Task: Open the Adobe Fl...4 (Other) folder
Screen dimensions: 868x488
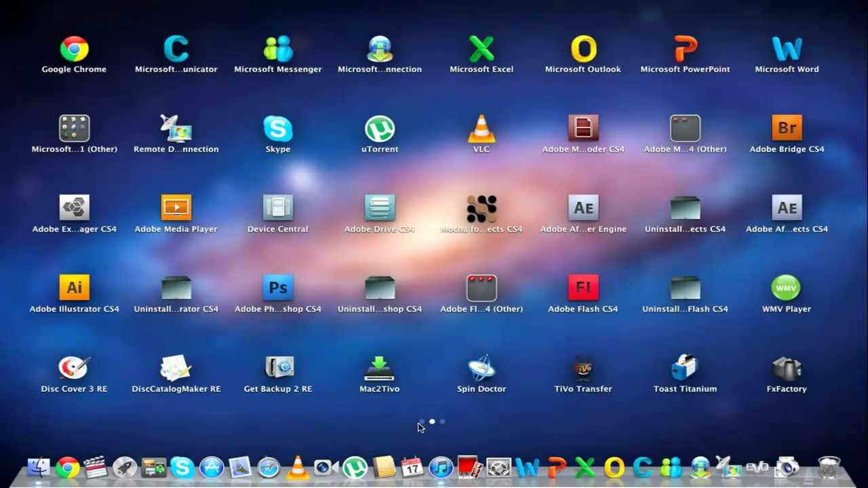Action: (x=481, y=288)
